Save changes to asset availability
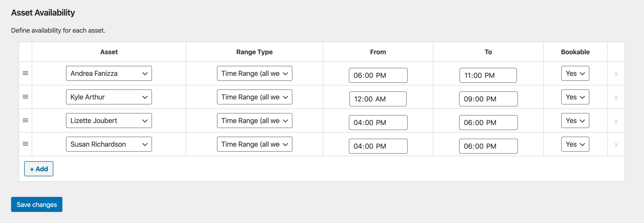644x223 pixels. pyautogui.click(x=37, y=204)
